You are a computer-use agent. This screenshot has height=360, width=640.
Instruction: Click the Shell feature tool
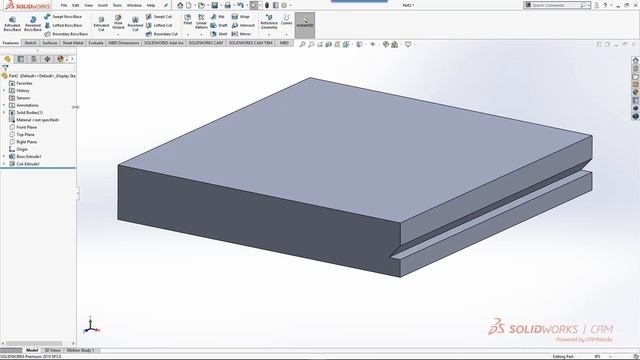click(x=219, y=34)
